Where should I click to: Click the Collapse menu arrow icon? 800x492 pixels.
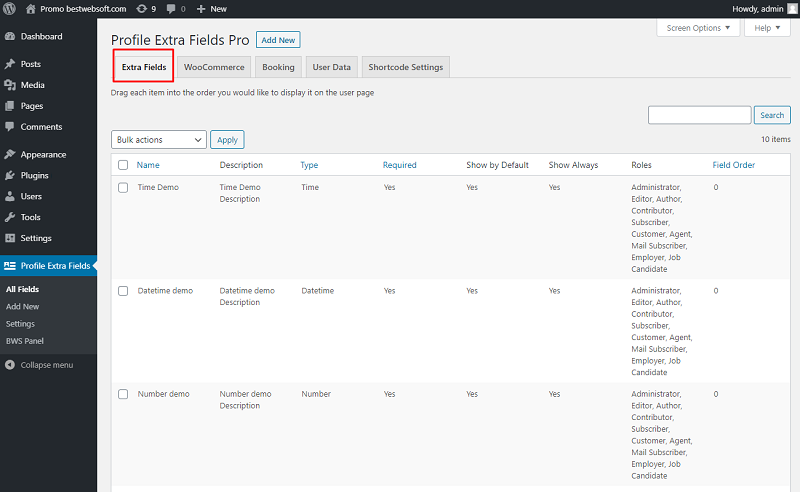coord(10,365)
